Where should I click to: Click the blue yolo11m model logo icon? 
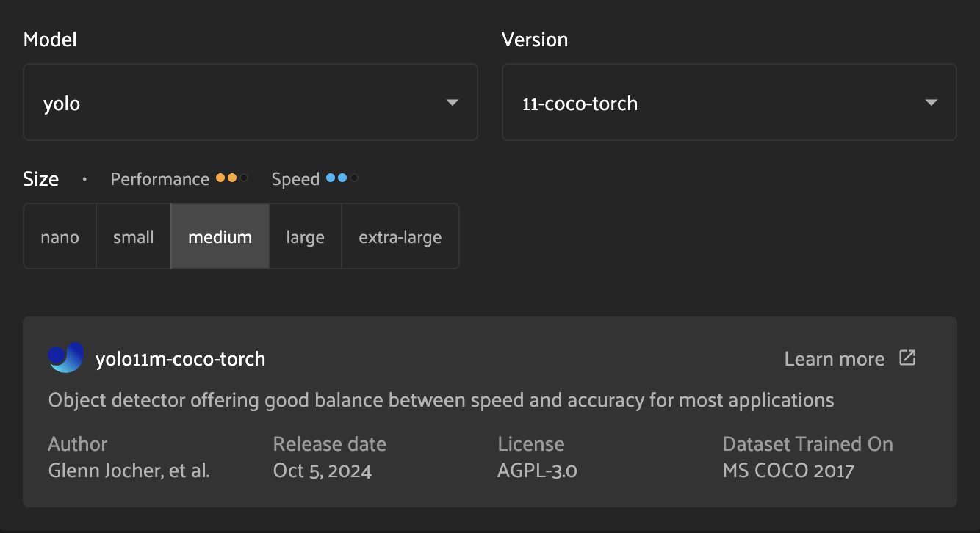pyautogui.click(x=66, y=358)
